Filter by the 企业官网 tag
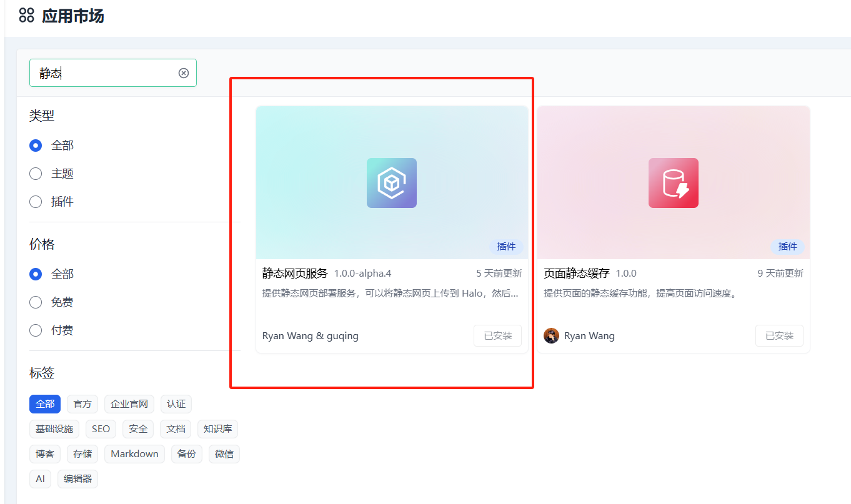 (x=129, y=404)
